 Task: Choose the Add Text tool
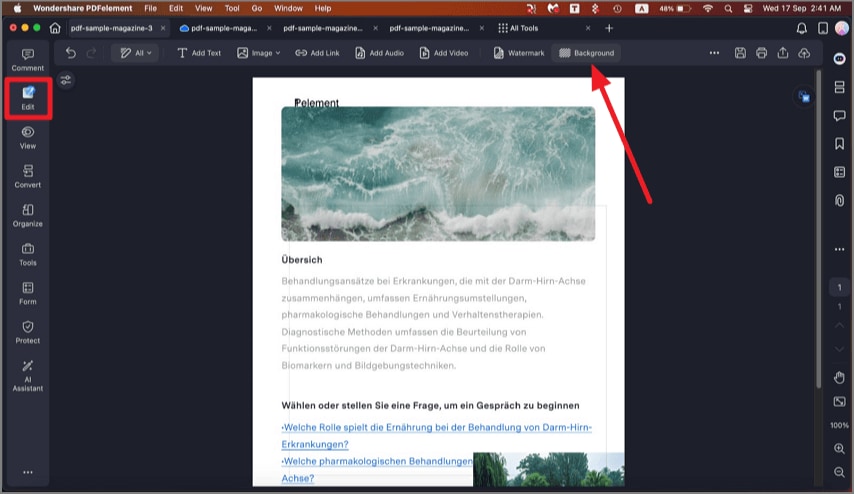[199, 53]
